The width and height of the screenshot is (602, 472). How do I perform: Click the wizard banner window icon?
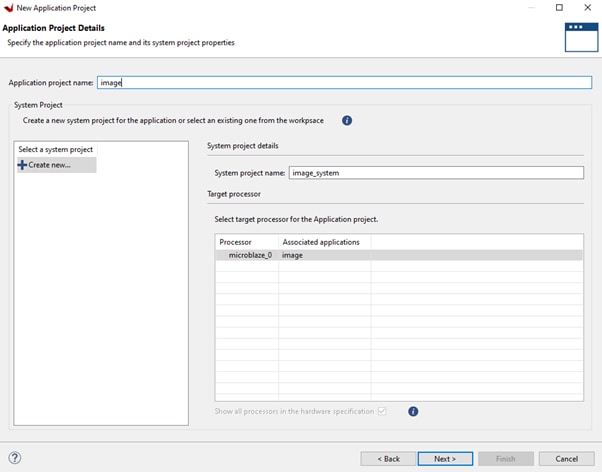580,36
